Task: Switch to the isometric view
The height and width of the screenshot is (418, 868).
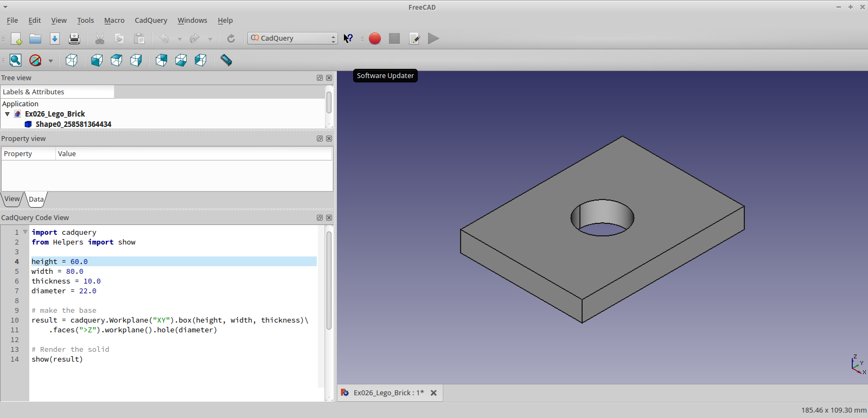Action: (x=72, y=60)
